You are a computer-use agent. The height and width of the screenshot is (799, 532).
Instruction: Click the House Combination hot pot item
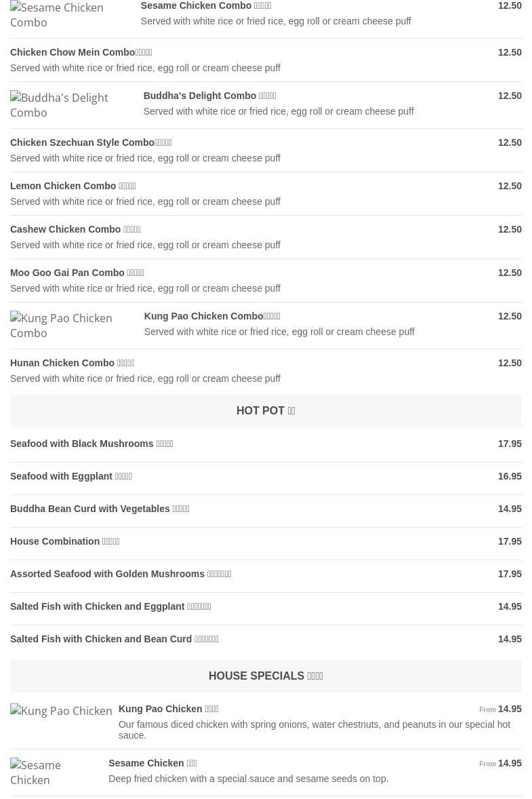(65, 541)
